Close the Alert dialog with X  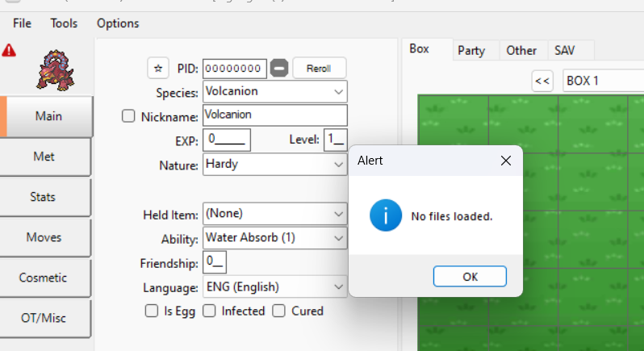pos(506,161)
